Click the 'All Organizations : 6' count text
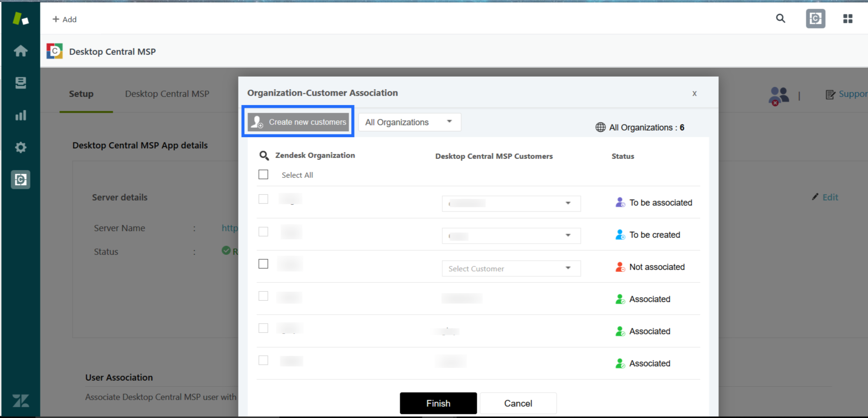 click(x=646, y=127)
